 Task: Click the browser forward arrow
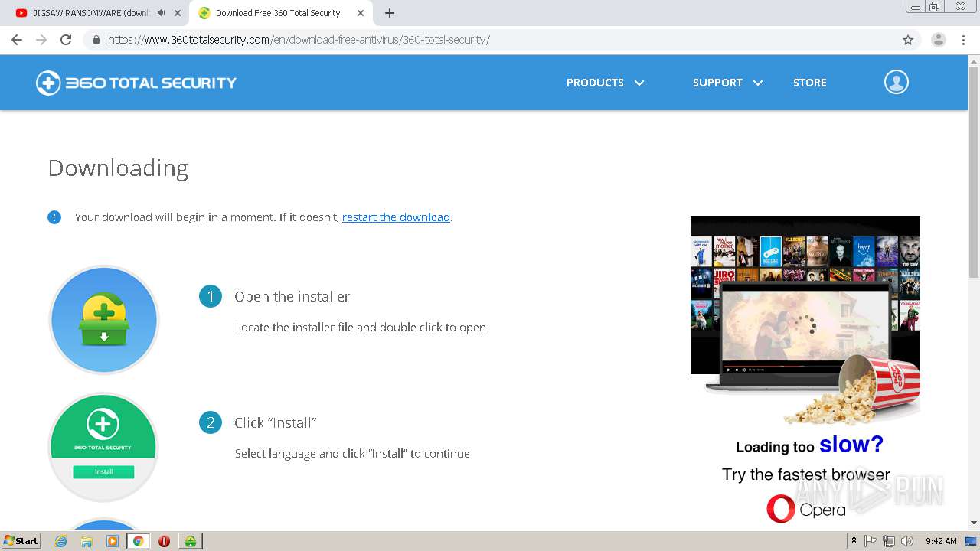(41, 40)
